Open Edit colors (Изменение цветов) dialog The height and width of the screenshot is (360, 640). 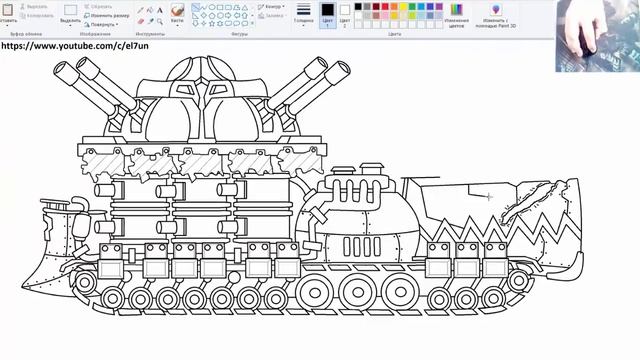tap(456, 16)
